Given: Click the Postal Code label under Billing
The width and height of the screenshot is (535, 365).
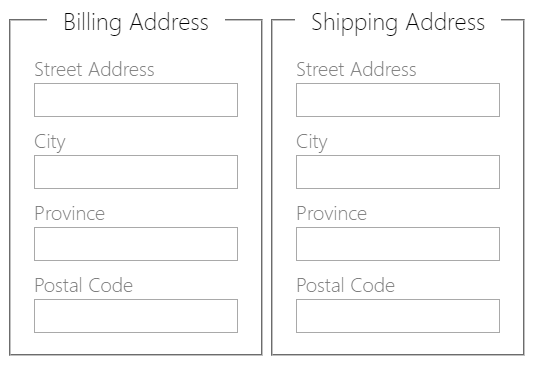Looking at the screenshot, I should tap(84, 286).
